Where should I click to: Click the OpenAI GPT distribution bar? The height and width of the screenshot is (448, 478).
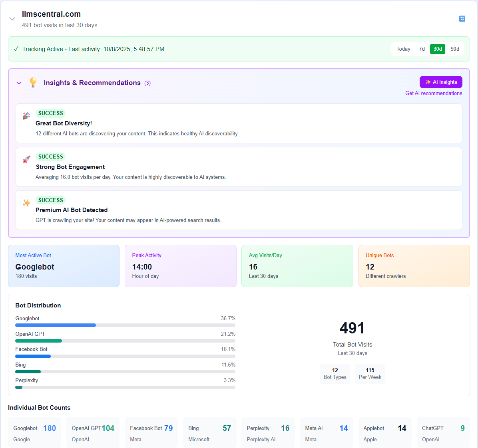(125, 341)
